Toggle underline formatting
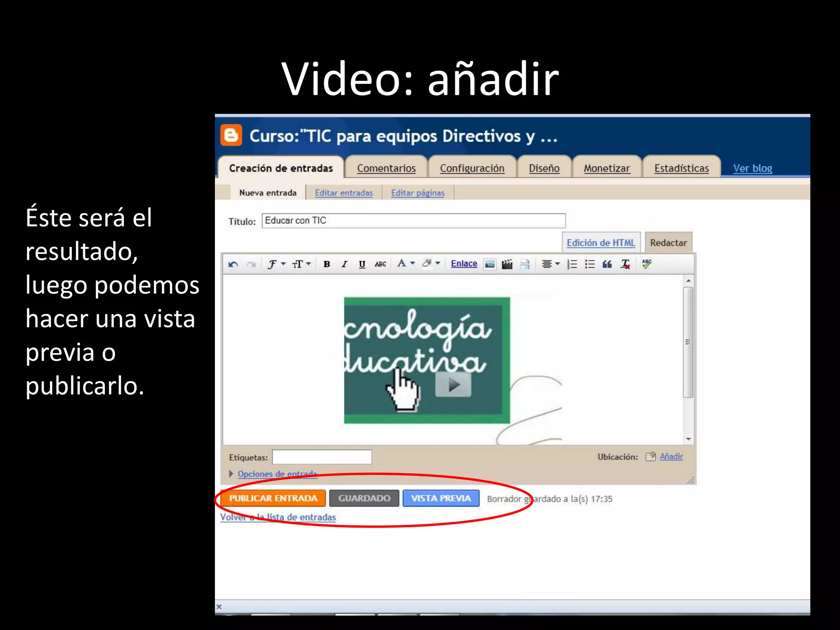Screen dimensions: 840x630 362,264
